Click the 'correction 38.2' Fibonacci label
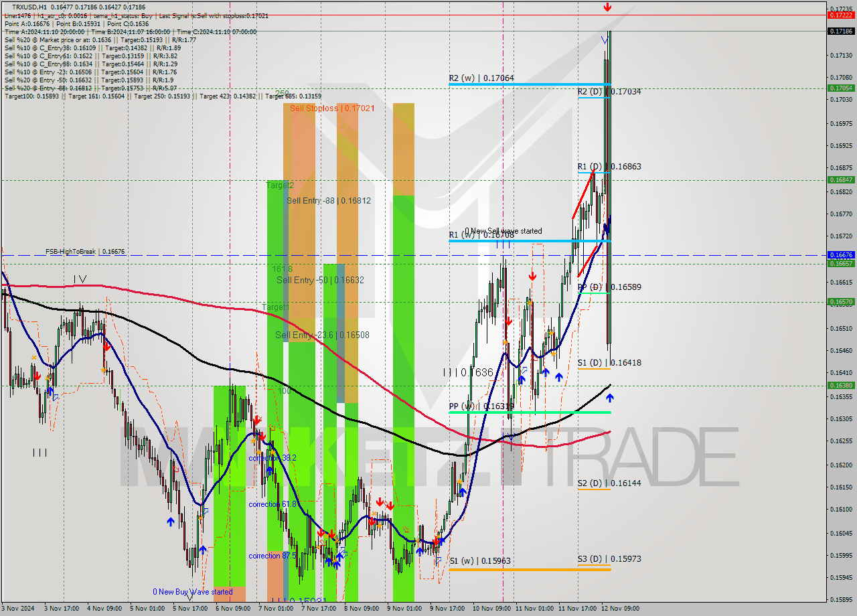This screenshot has width=857, height=616. point(272,458)
